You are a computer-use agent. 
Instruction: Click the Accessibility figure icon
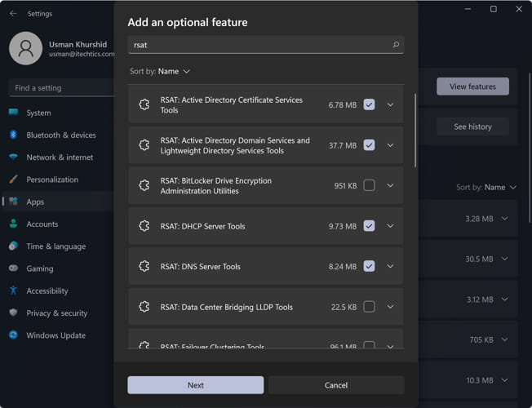coord(13,290)
